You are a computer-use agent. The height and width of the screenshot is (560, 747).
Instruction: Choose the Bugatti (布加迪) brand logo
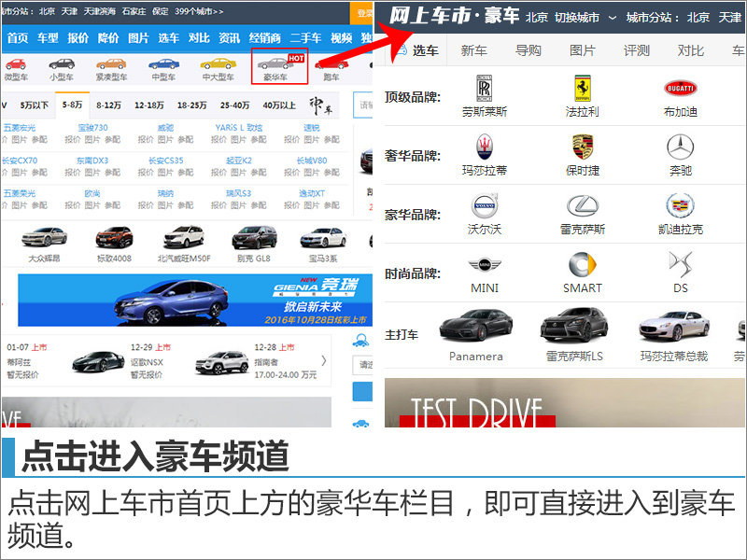point(681,88)
